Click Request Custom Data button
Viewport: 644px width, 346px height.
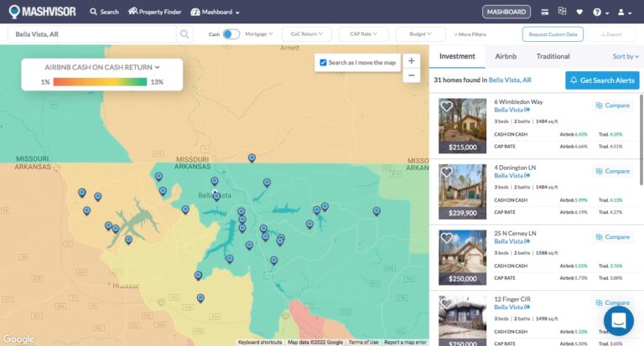click(553, 34)
